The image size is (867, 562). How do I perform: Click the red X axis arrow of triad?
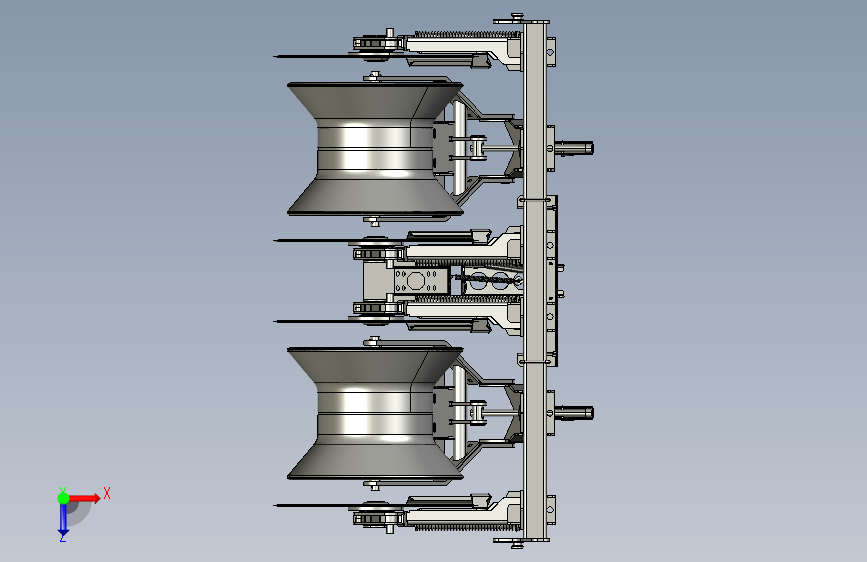(85, 498)
